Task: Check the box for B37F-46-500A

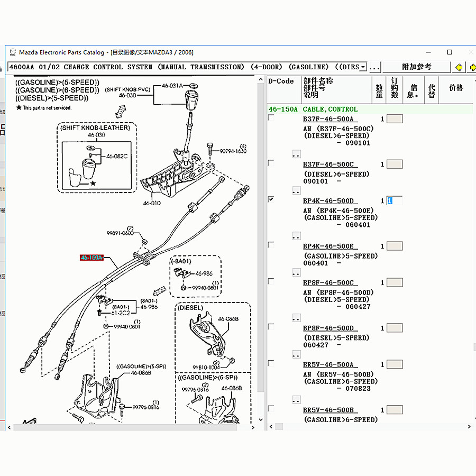Action: tap(271, 118)
